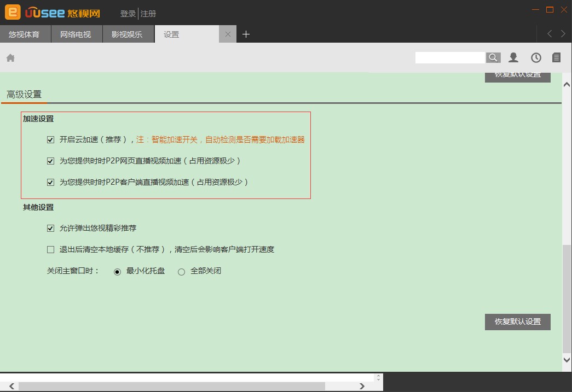
Task: Go to previous tab with left arrow
Action: click(550, 34)
